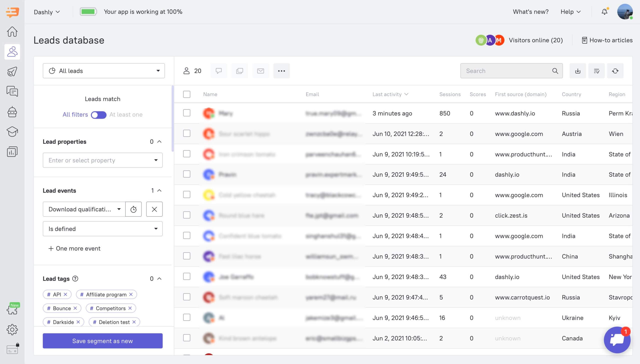This screenshot has width=640, height=364.
Task: Toggle All filters to At least one
Action: [98, 115]
